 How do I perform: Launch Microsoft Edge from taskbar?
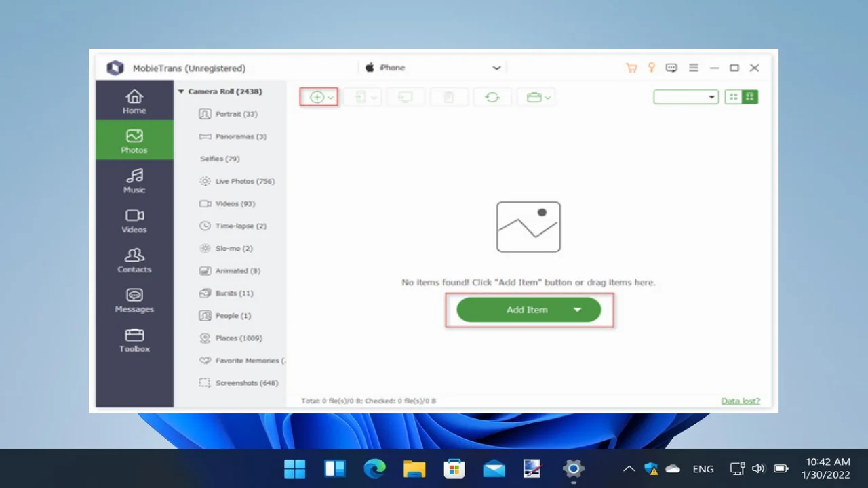pos(374,468)
